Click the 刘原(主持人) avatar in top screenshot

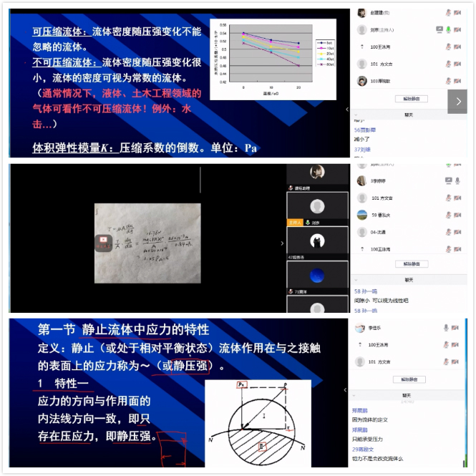[361, 30]
